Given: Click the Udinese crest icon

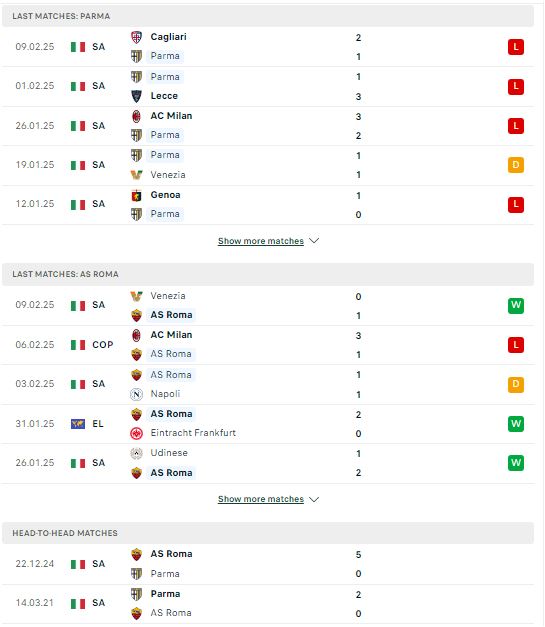Looking at the screenshot, I should coord(136,453).
